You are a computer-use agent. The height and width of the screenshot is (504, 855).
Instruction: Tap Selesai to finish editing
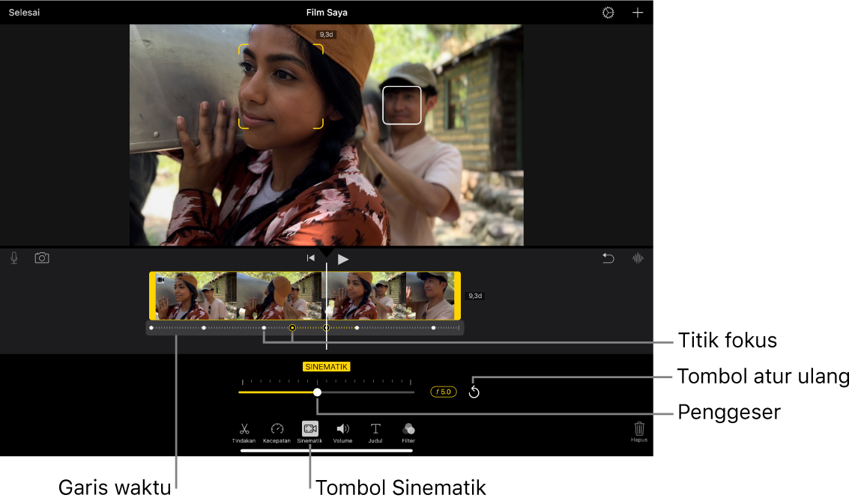(24, 13)
